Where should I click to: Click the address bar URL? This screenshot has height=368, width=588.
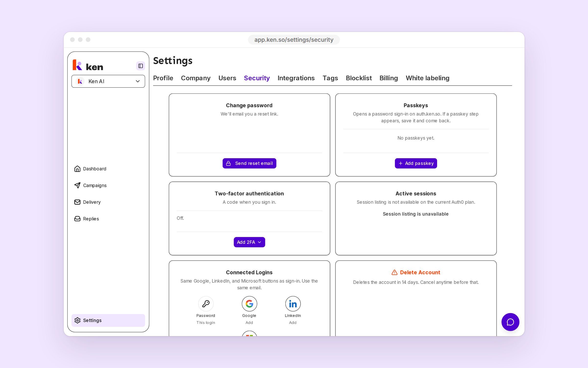294,40
